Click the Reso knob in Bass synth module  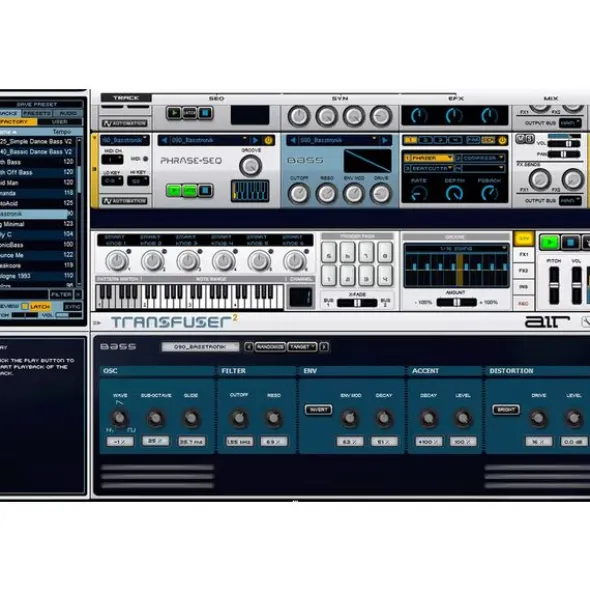(326, 193)
